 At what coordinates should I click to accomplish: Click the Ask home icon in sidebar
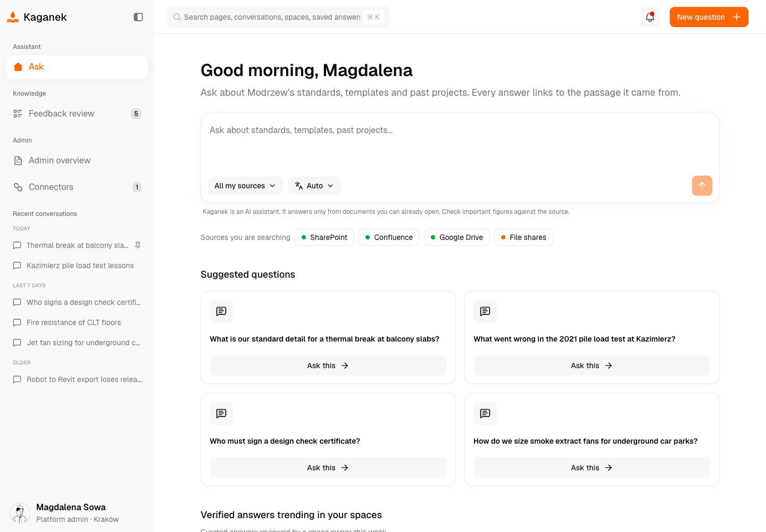point(18,67)
